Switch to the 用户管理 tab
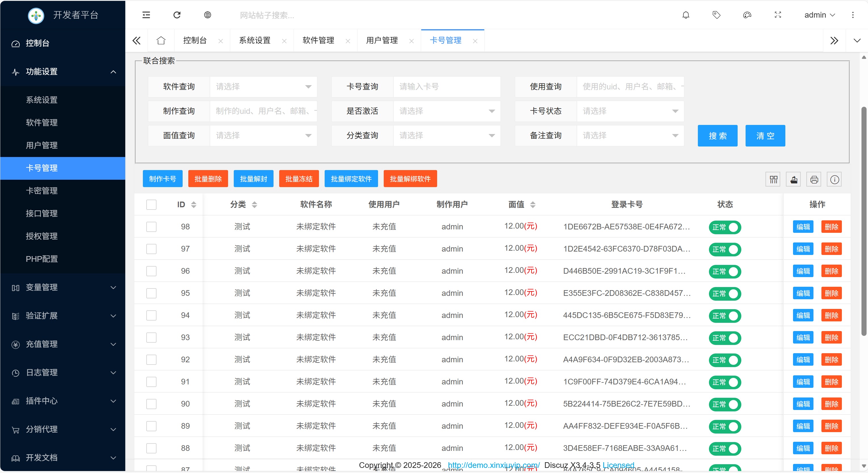 click(382, 40)
